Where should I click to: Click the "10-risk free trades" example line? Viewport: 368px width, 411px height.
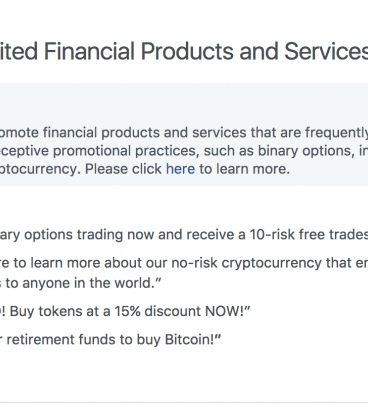point(184,235)
